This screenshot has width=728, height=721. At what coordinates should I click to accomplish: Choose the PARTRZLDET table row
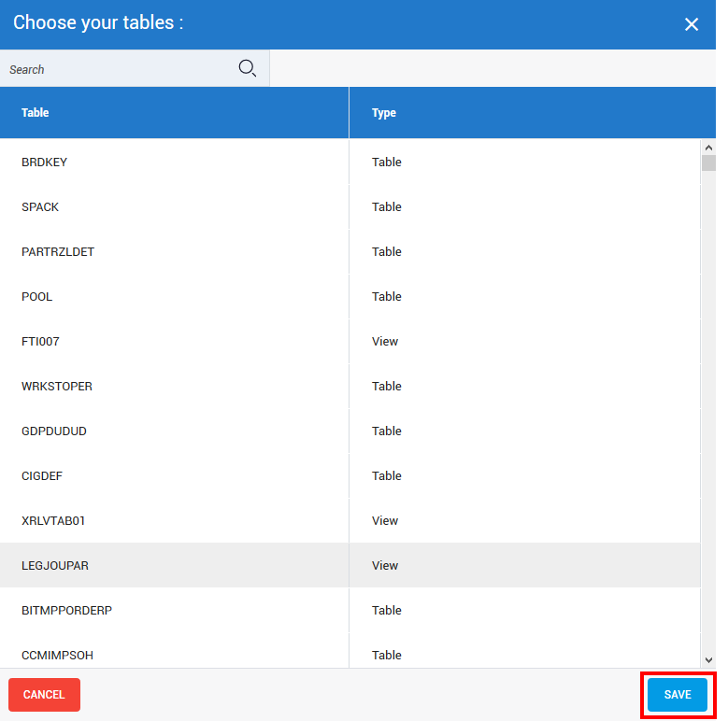[58, 252]
